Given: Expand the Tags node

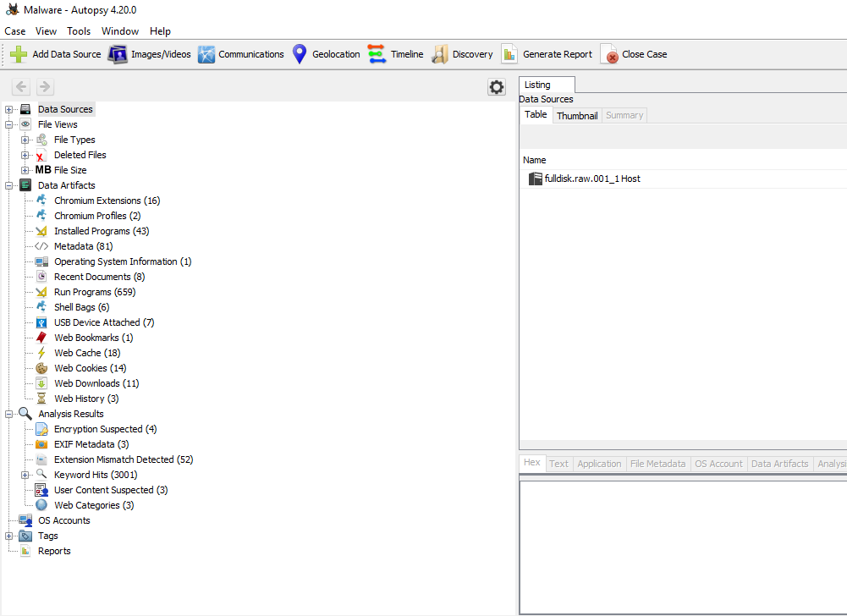Looking at the screenshot, I should pyautogui.click(x=8, y=536).
